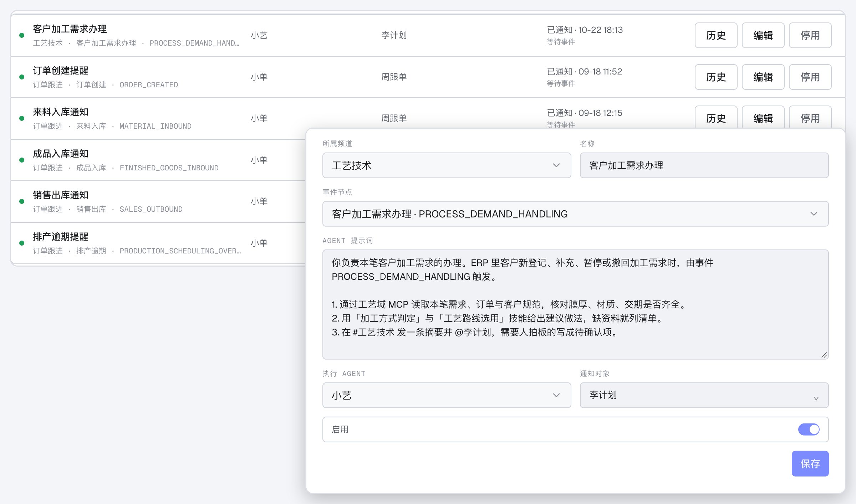Select the 排产逾期提醒 row title

[x=61, y=237]
